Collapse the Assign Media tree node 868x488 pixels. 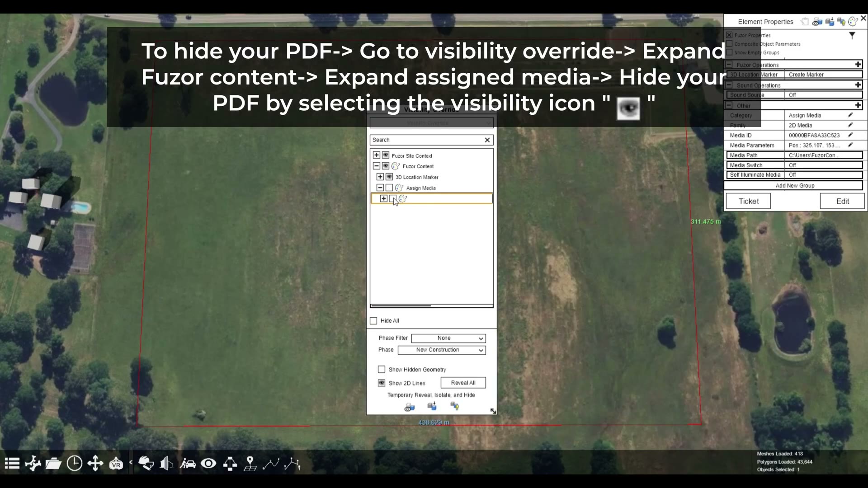[x=380, y=188]
